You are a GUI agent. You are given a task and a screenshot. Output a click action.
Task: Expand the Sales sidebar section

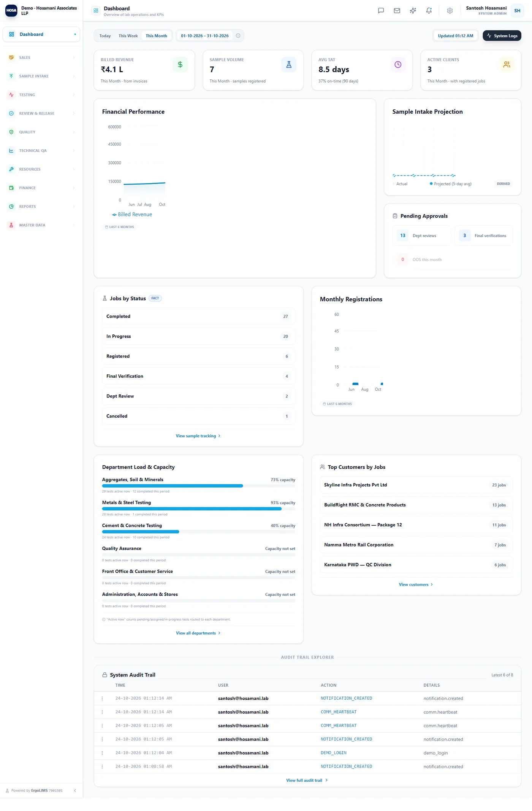(x=41, y=58)
